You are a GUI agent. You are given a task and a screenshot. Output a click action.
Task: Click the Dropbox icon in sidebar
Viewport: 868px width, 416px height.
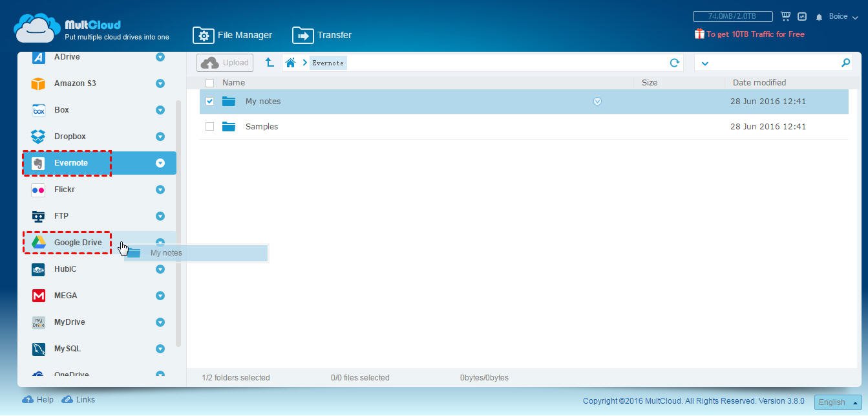[x=39, y=137]
